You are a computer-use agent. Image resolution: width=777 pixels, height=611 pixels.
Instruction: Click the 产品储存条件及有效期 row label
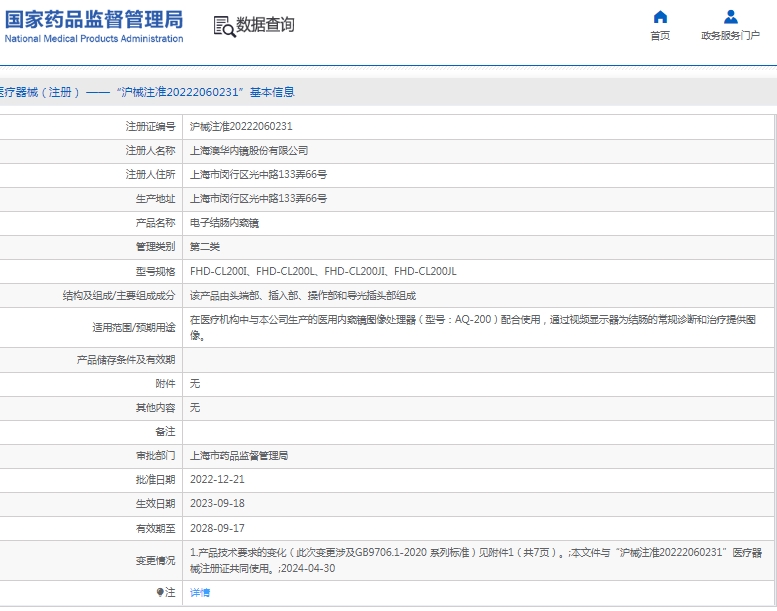pos(126,360)
